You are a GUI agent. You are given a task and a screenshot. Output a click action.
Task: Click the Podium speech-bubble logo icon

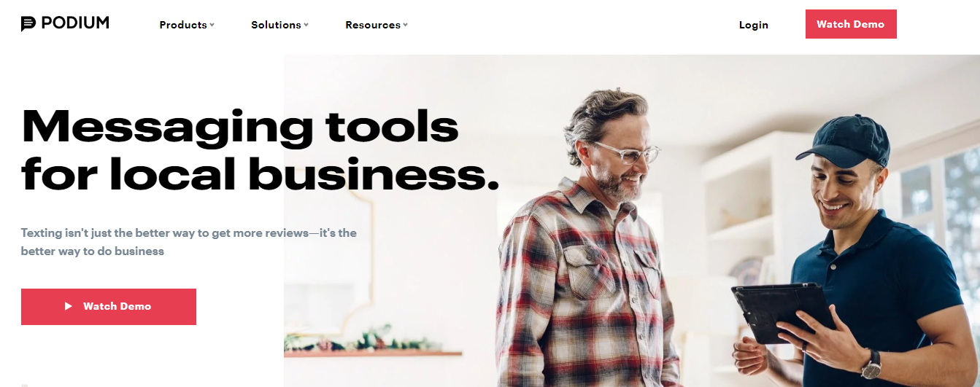[x=28, y=24]
